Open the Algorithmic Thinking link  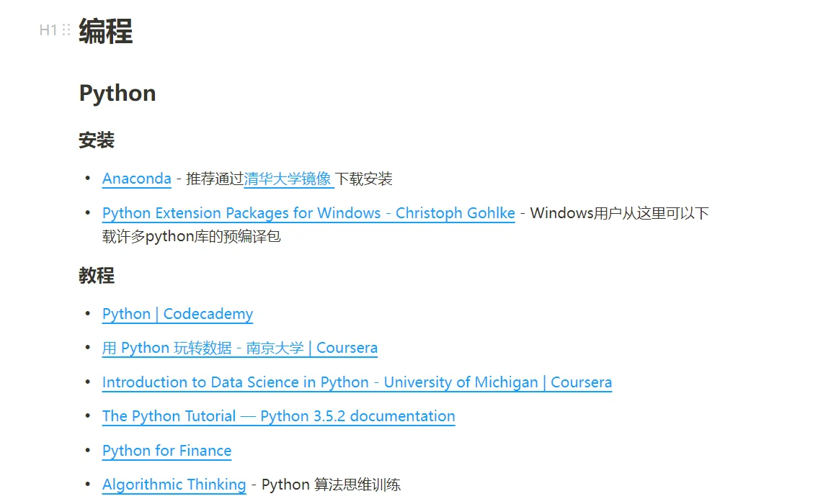[174, 485]
